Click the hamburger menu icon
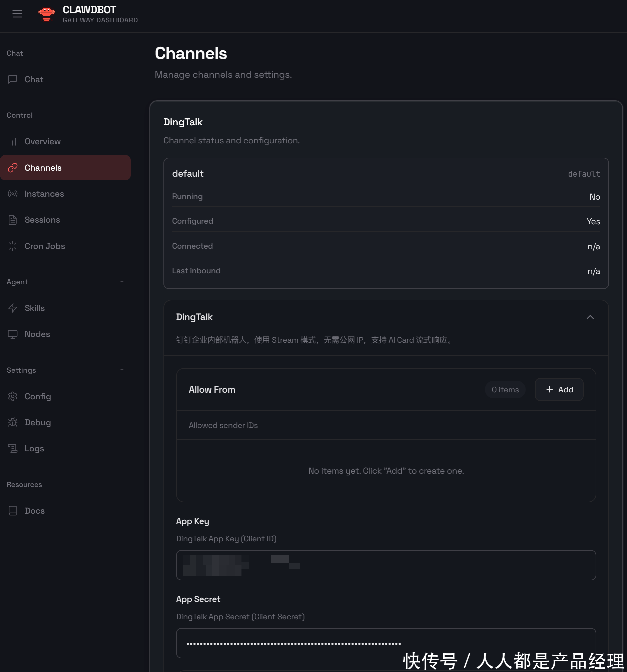 point(17,14)
